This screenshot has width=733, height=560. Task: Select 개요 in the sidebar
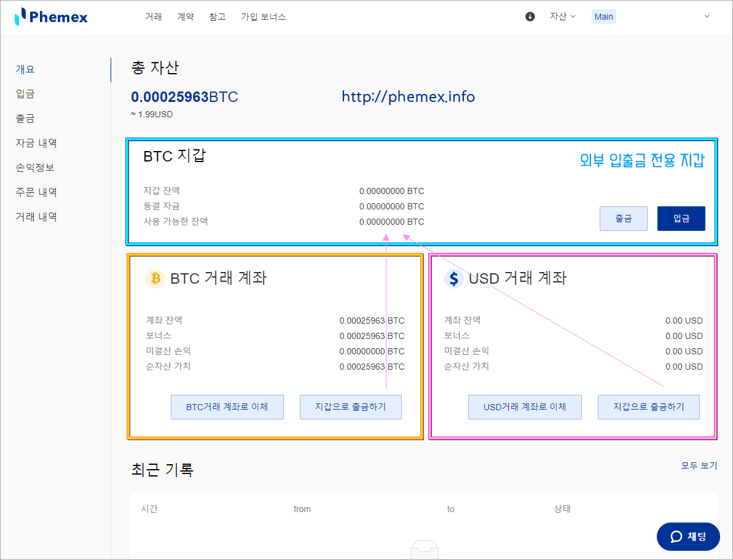(25, 69)
